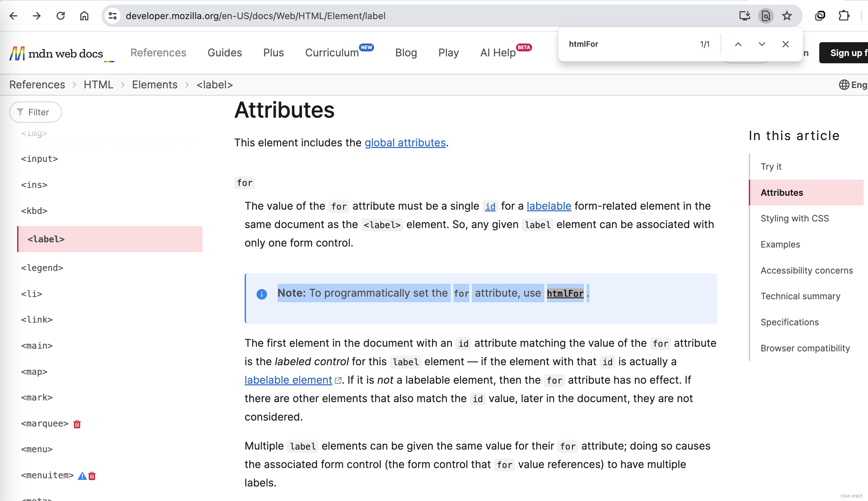Follow the labelable link
Image resolution: width=868 pixels, height=501 pixels.
pos(549,206)
